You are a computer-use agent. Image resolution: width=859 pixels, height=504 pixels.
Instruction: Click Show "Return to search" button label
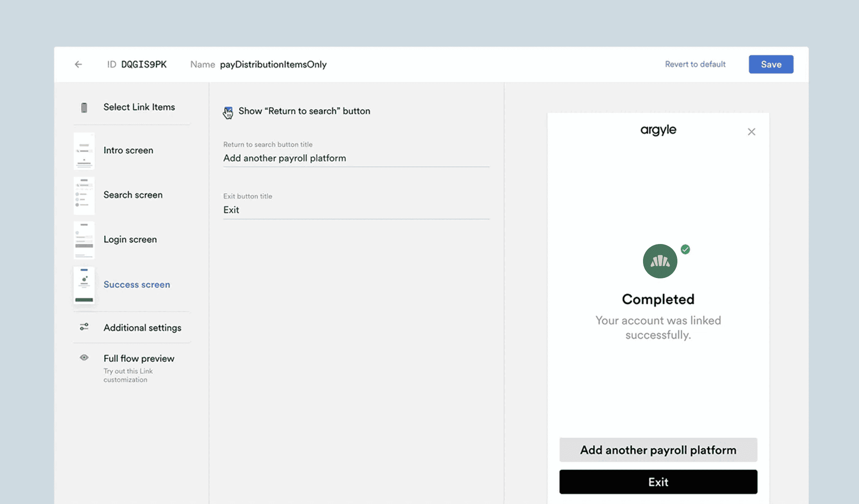[304, 111]
